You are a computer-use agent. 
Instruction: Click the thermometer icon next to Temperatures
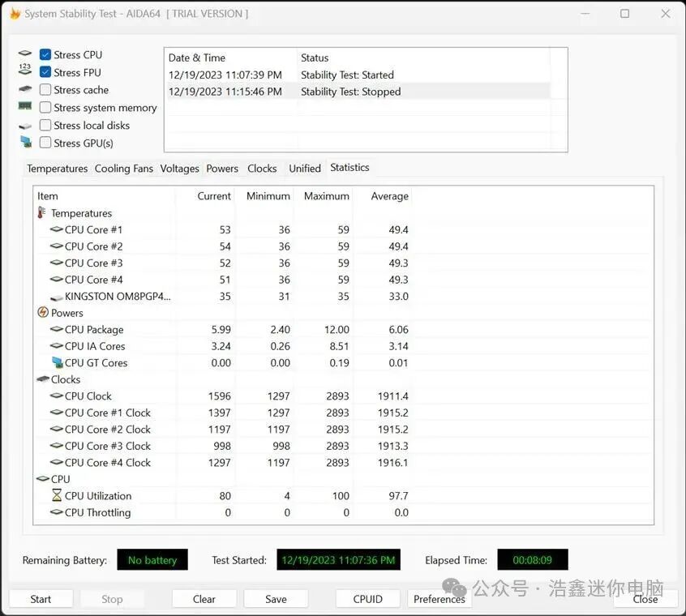(x=41, y=213)
